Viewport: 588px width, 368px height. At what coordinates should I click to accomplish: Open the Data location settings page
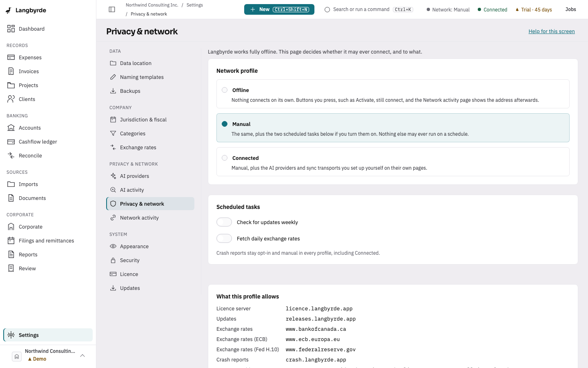(x=150, y=63)
